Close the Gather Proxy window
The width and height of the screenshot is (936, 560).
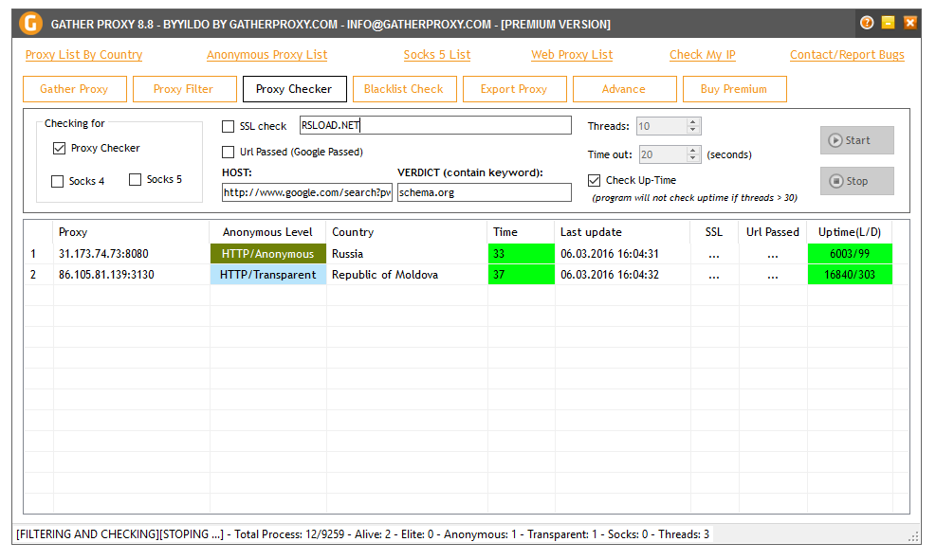tap(909, 23)
